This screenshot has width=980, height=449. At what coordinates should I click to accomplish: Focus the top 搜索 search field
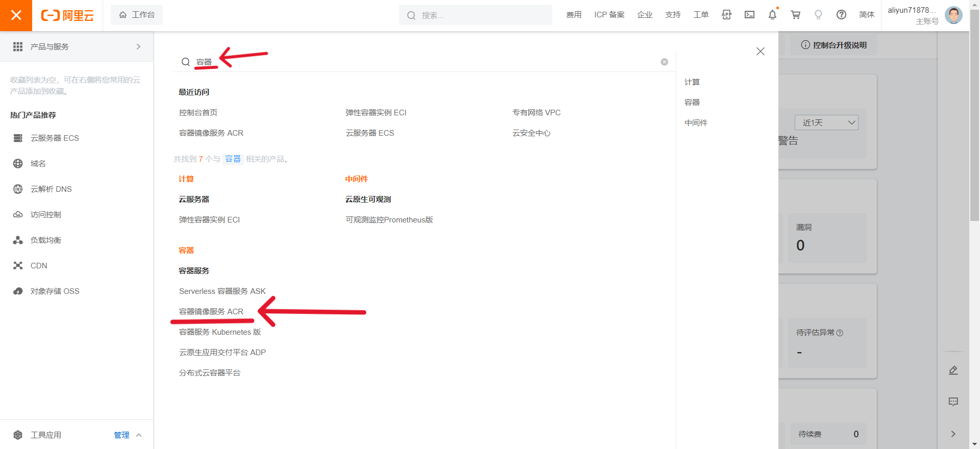tap(476, 15)
